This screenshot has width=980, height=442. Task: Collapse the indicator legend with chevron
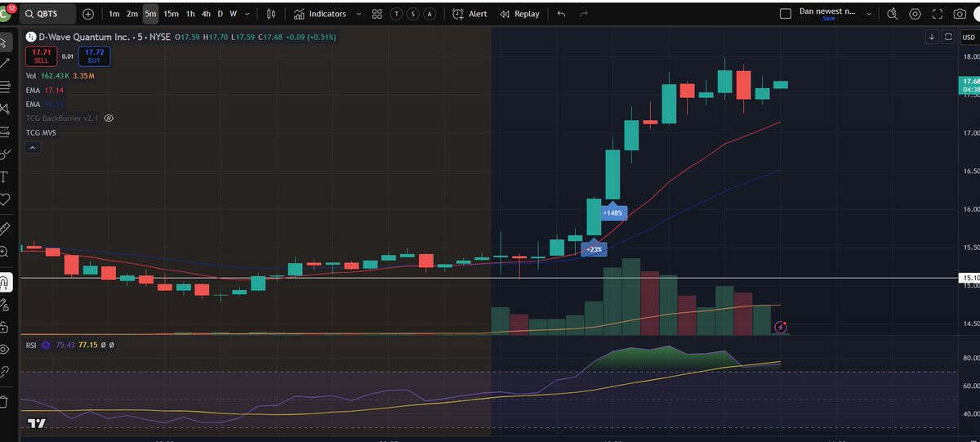(x=32, y=148)
